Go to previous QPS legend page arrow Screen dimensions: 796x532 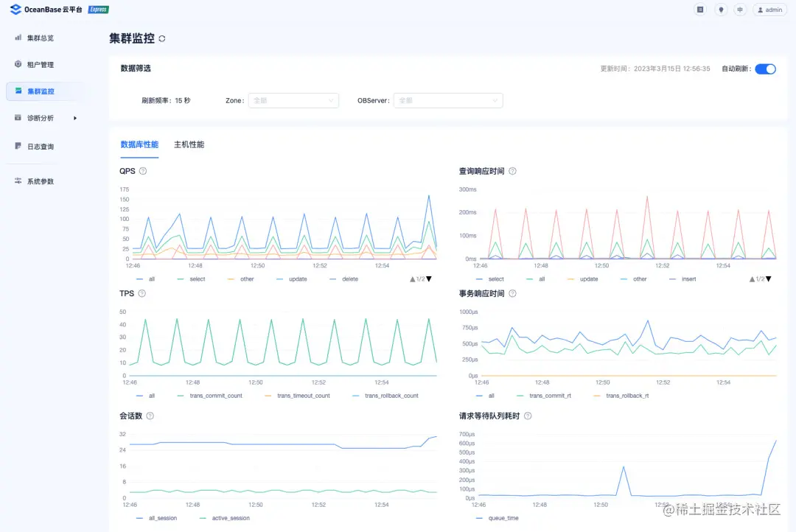pos(412,279)
